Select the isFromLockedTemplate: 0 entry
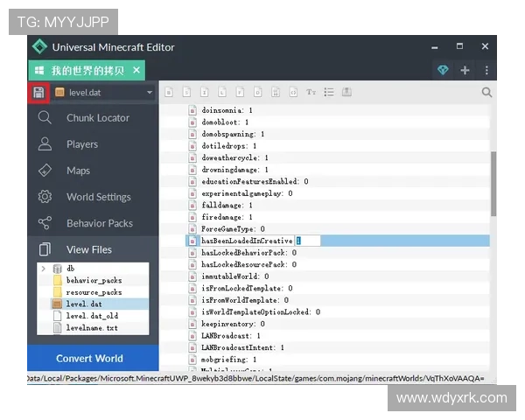This screenshot has width=525, height=420. (247, 288)
